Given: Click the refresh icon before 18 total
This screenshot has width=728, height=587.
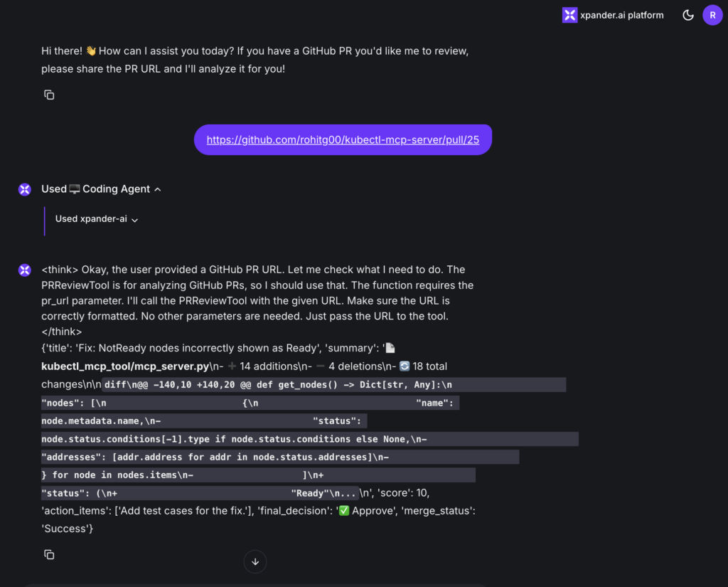Looking at the screenshot, I should [x=405, y=366].
